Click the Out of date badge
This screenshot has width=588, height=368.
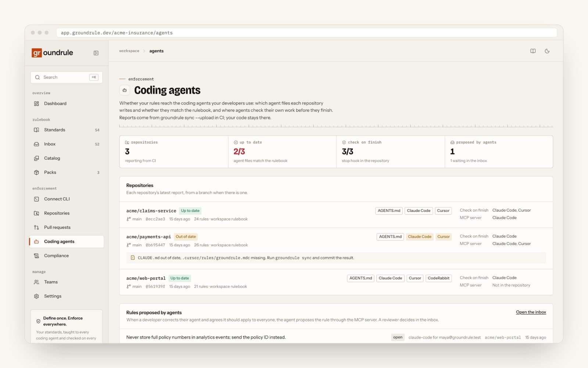(x=186, y=237)
